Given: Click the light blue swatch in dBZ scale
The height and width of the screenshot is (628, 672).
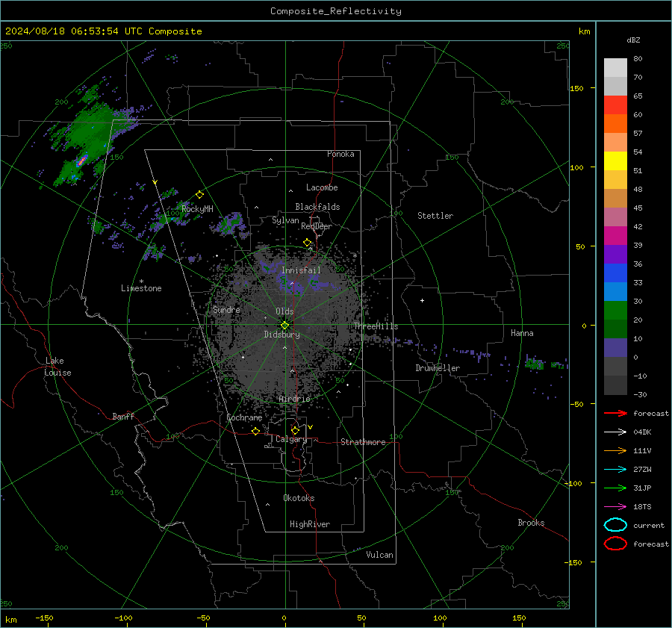Looking at the screenshot, I should click(x=615, y=292).
